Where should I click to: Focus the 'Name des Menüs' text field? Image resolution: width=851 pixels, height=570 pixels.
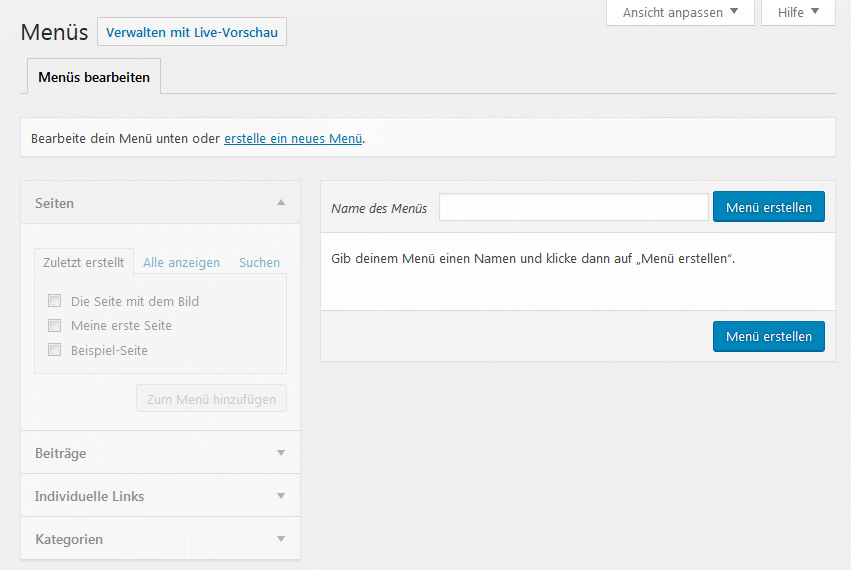(x=573, y=207)
